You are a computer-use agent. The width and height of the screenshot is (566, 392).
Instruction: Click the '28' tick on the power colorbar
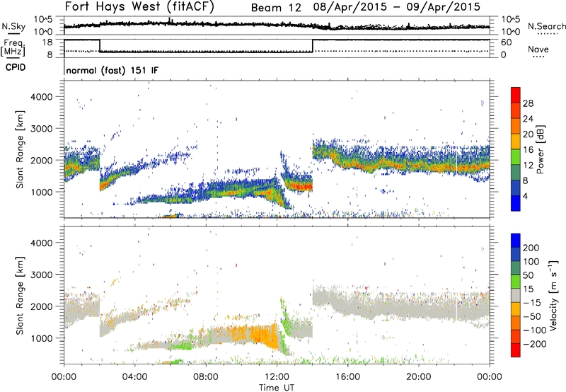(528, 103)
